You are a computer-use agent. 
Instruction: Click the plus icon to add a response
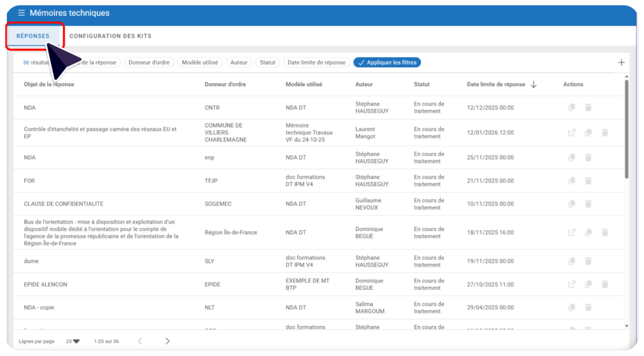coord(621,62)
